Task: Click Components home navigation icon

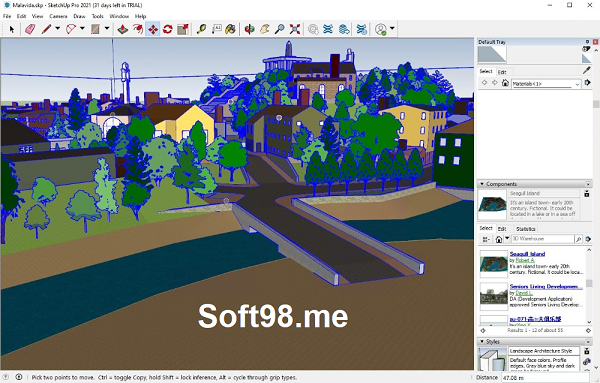Action: pos(498,239)
